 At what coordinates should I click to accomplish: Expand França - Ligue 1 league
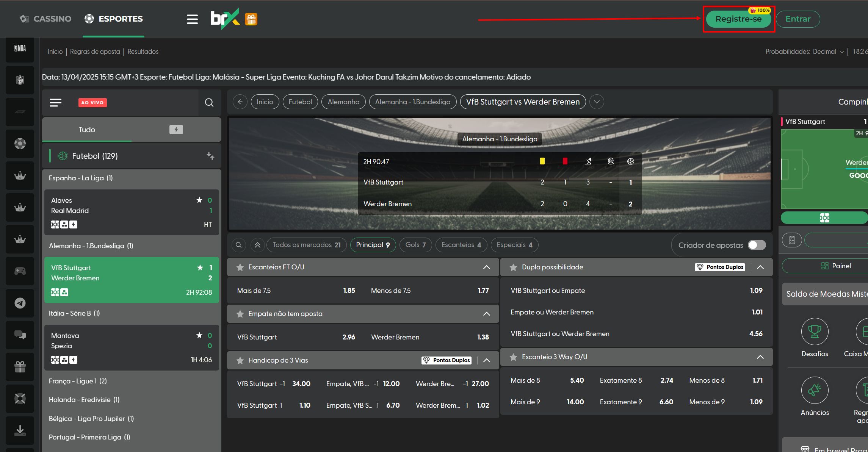pyautogui.click(x=78, y=381)
